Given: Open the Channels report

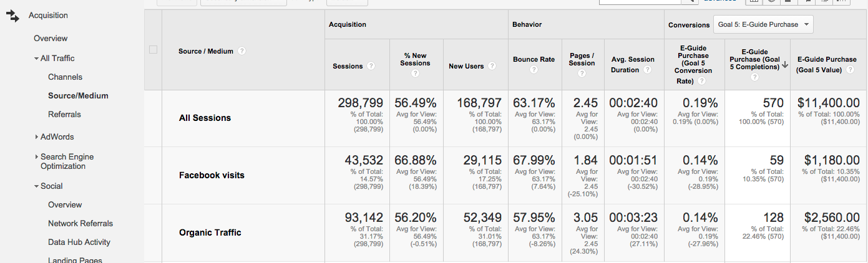Looking at the screenshot, I should (65, 77).
